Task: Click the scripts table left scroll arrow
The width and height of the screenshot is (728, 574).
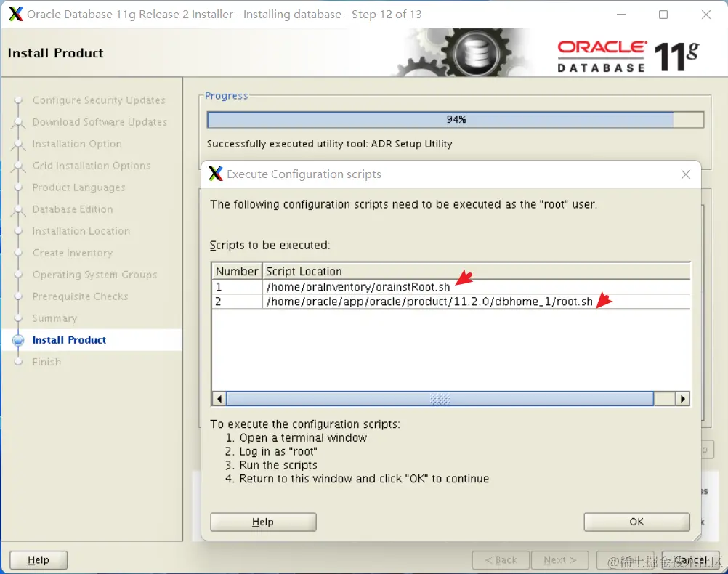Action: [x=219, y=399]
